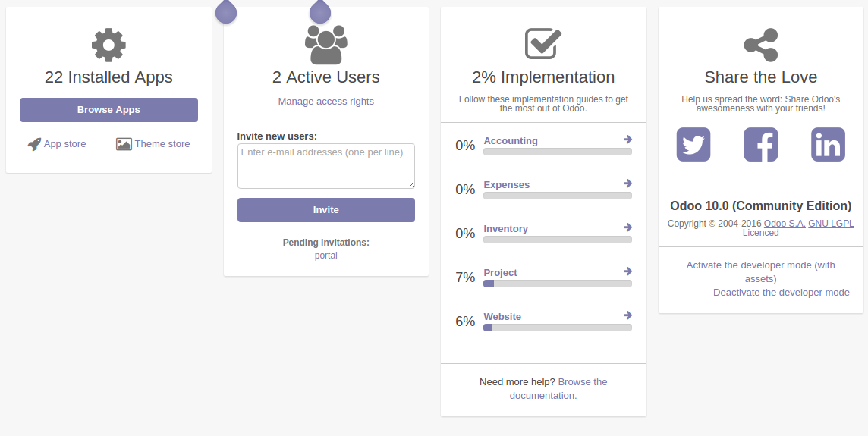Click the arrow next to Expenses
This screenshot has height=436, width=868.
pos(628,183)
